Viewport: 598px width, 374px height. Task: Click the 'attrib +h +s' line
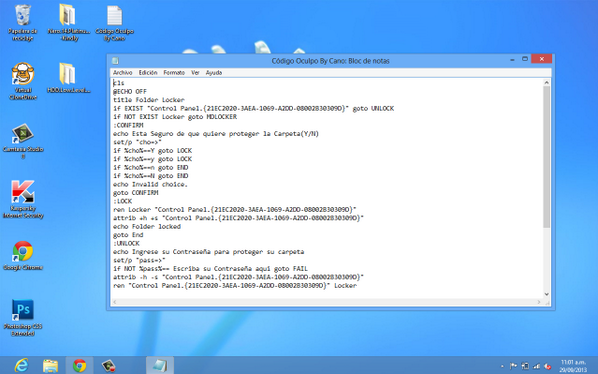(238, 218)
